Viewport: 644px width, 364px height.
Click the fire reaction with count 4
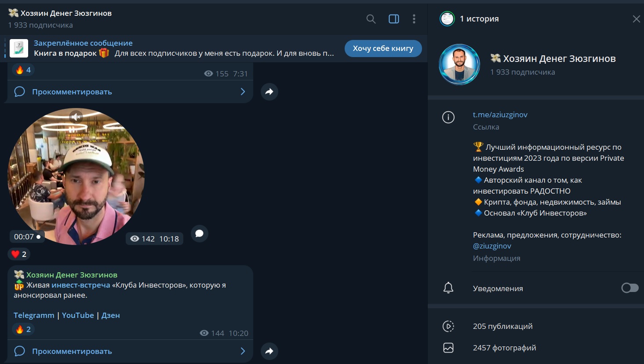pyautogui.click(x=23, y=70)
